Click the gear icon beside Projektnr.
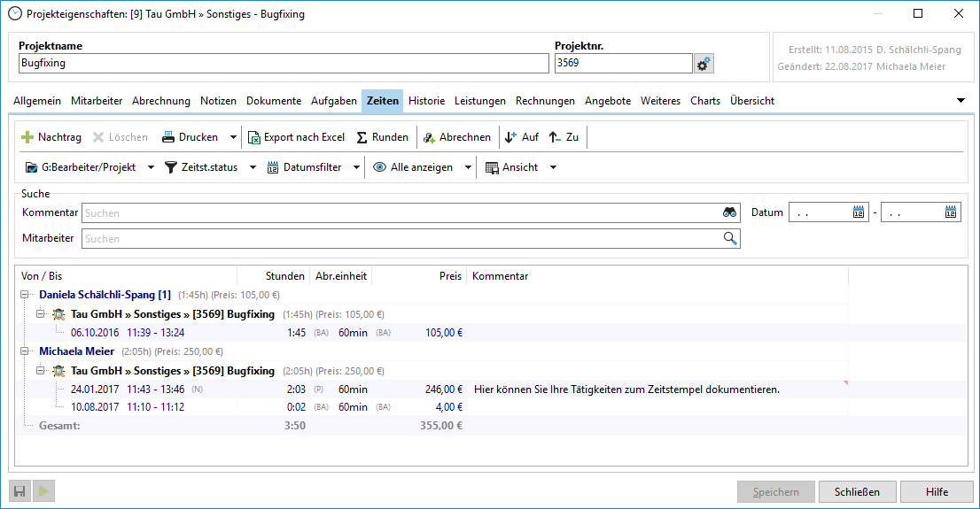 coord(704,64)
